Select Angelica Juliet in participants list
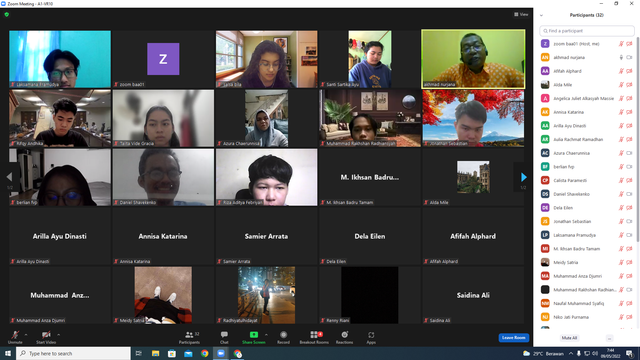The image size is (640, 360). pos(587,98)
